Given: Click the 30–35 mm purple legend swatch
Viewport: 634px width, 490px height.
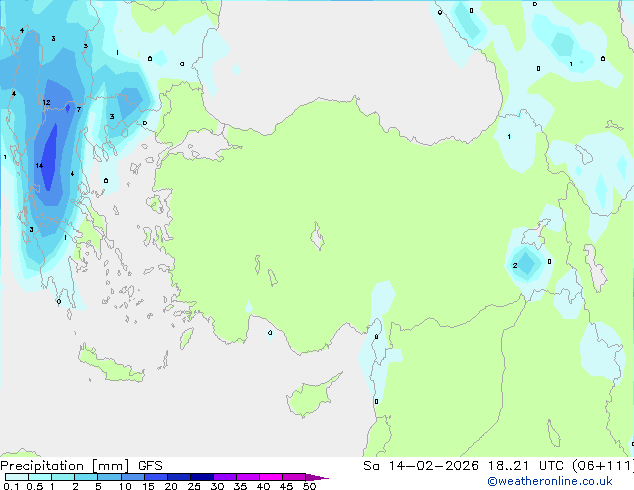Looking at the screenshot, I should coord(225,477).
